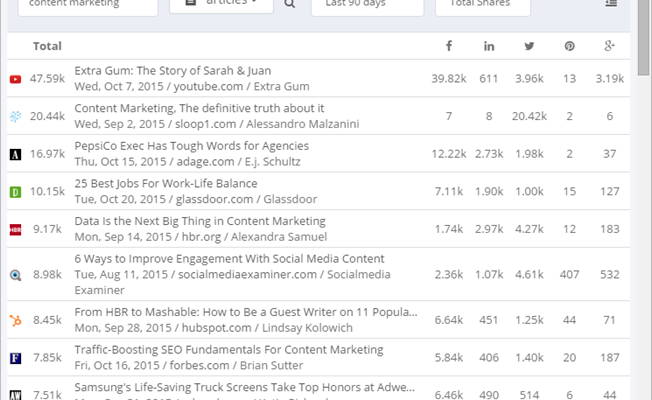Open Traffic-Boosting SEO Fundamentals article
Viewport: 652px width, 400px height.
click(x=229, y=350)
